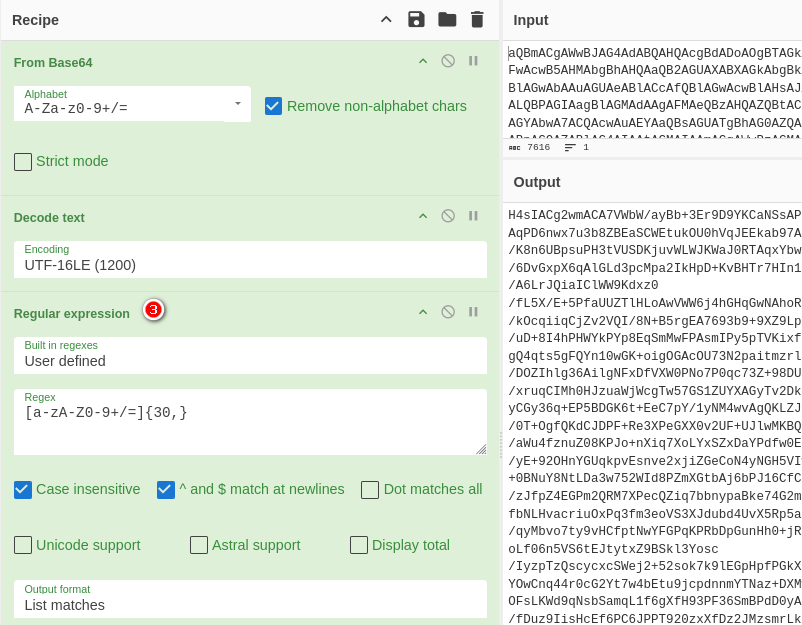Disable the From Base64 operation
The image size is (802, 625).
(448, 61)
